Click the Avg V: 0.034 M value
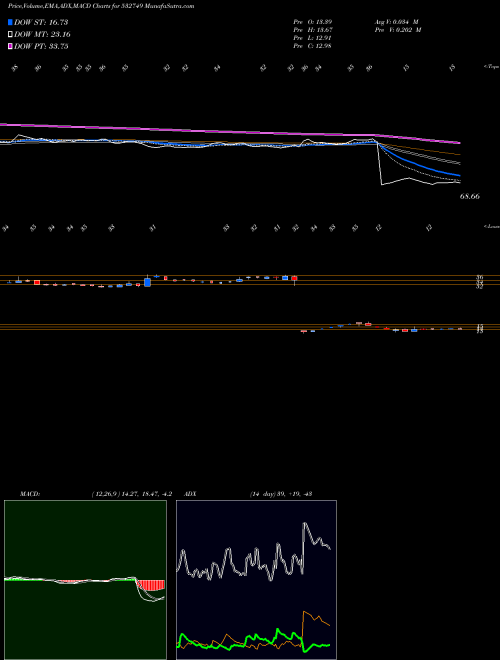Image resolution: width=500 pixels, height=660 pixels. point(396,21)
